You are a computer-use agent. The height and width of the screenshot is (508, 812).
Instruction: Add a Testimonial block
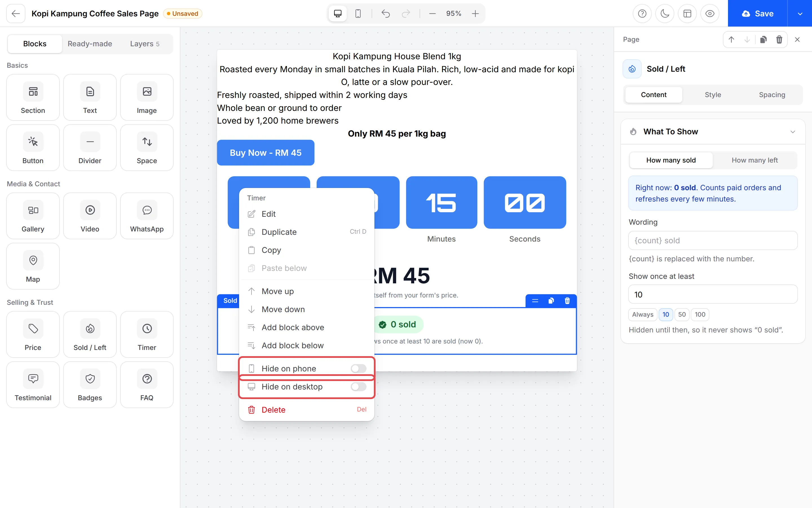point(33,385)
